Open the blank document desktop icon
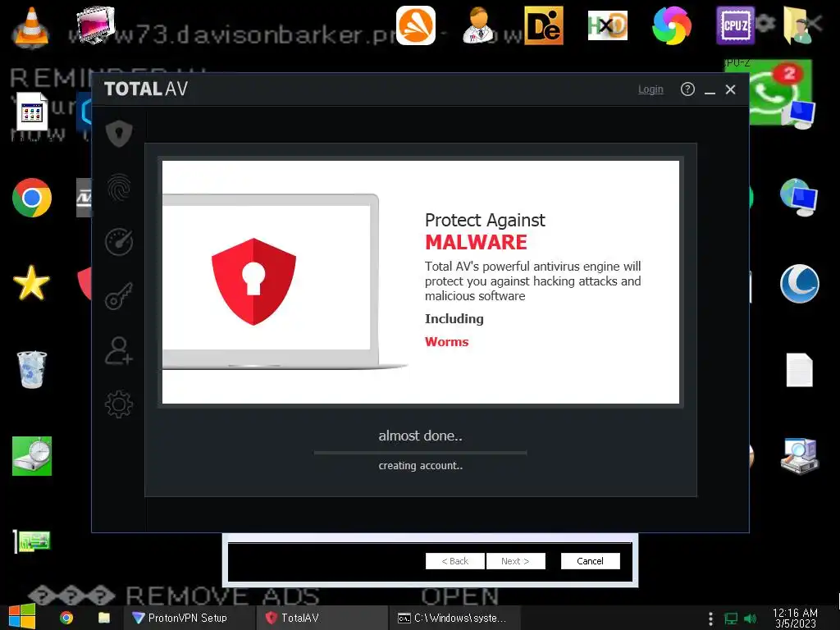Screen dimensions: 840x630 [799, 370]
